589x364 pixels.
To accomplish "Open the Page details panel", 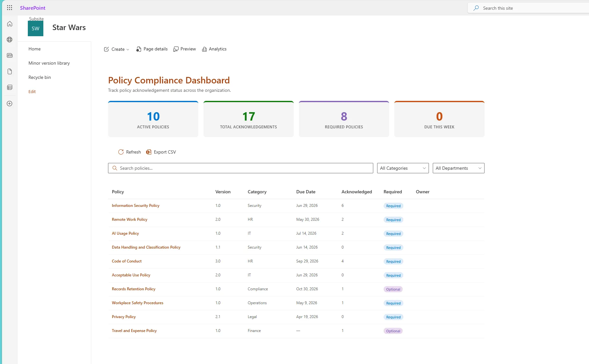I will [x=152, y=49].
